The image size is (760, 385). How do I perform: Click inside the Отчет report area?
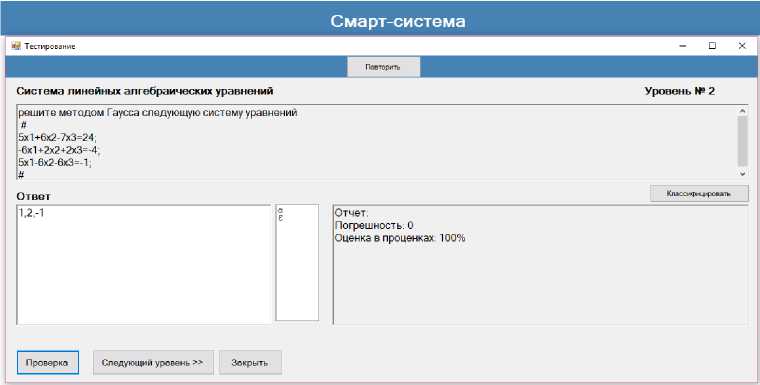(x=540, y=265)
